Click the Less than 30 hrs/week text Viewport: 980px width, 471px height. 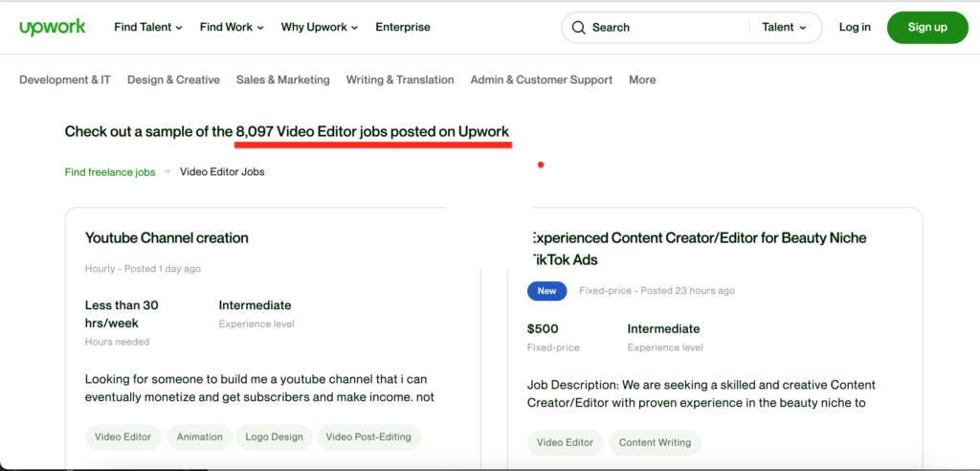click(122, 315)
